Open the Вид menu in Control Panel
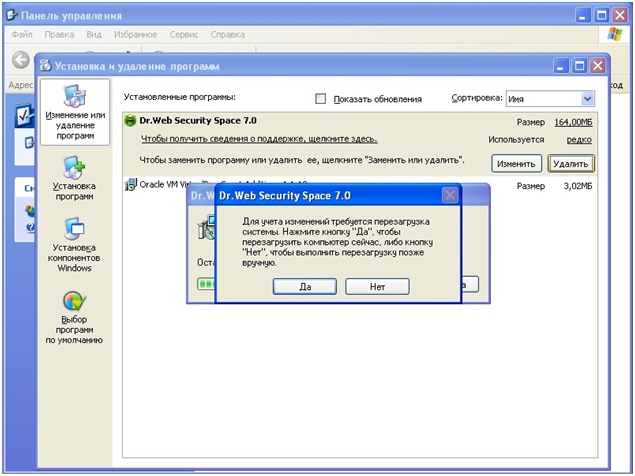 click(94, 34)
